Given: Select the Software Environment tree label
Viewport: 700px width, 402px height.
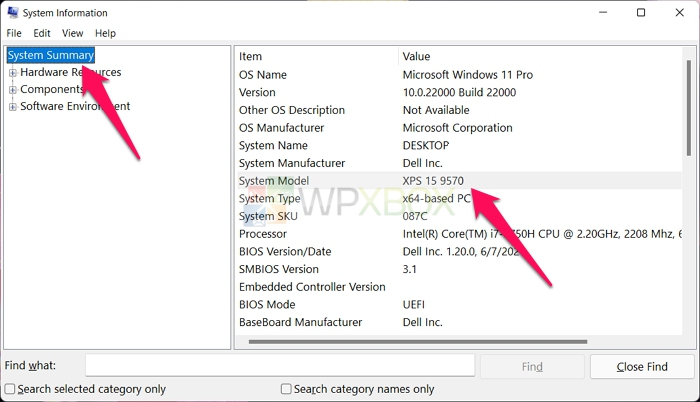Looking at the screenshot, I should pos(75,106).
